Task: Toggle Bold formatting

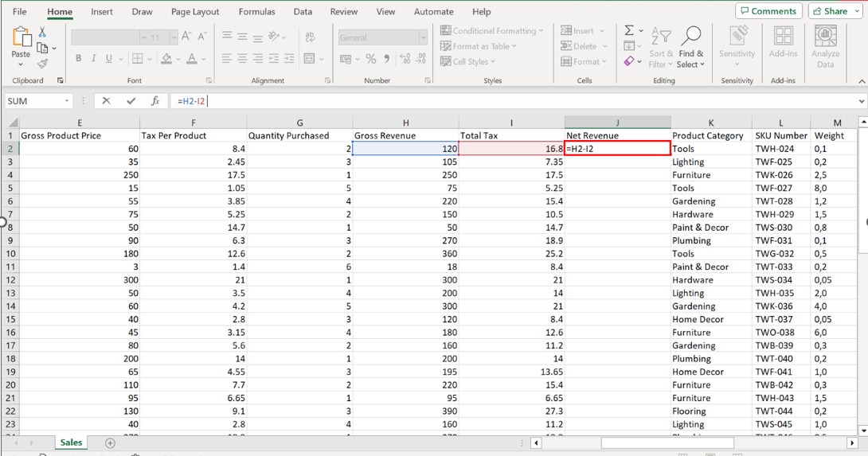Action: coord(78,59)
